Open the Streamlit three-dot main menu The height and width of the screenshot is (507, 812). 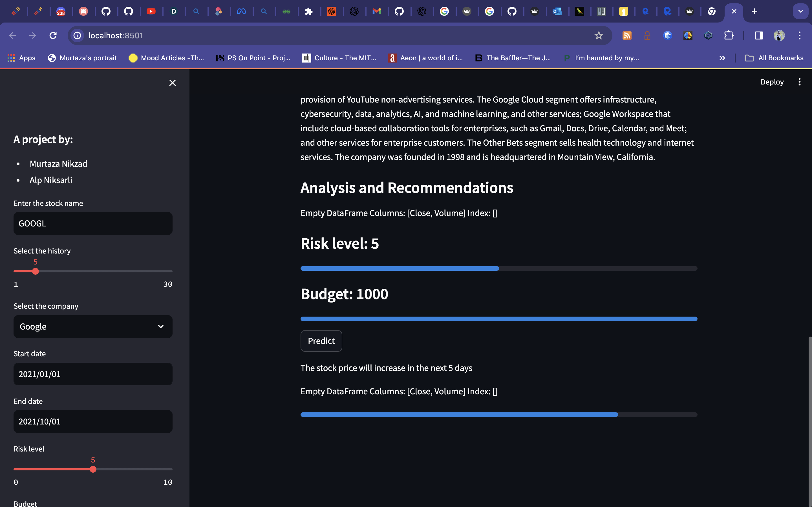(799, 82)
